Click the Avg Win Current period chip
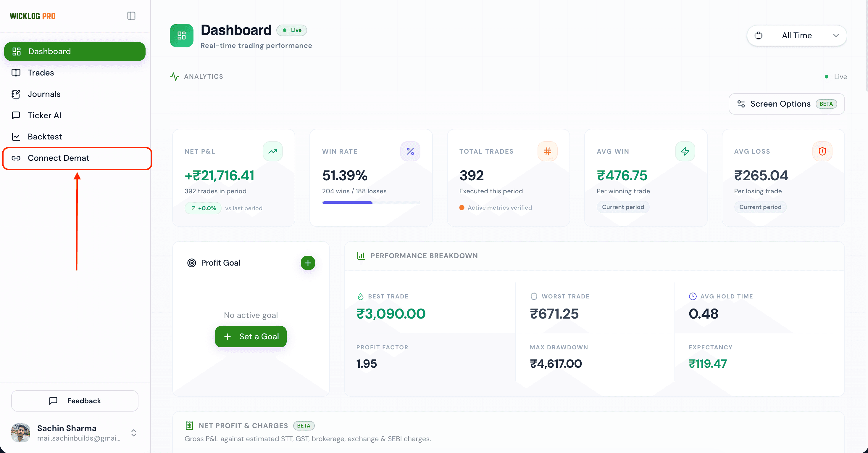Screen dimensions: 868x453 click(623, 207)
